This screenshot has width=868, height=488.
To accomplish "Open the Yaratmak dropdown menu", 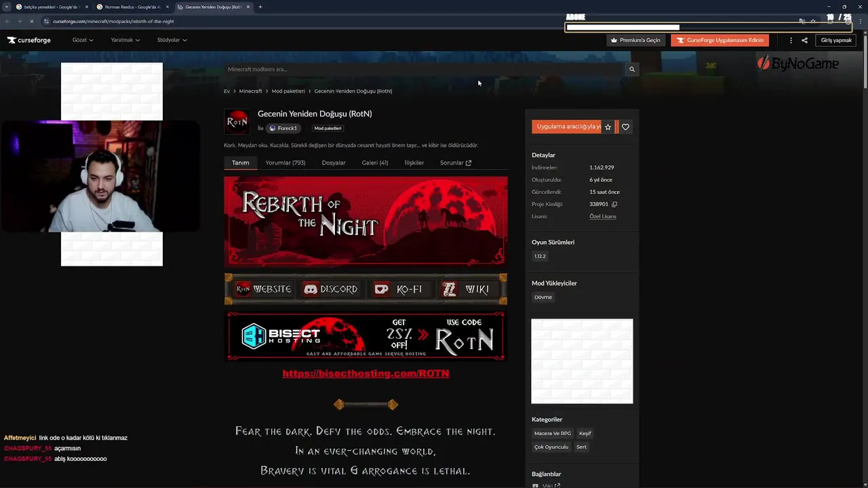I will click(x=125, y=40).
